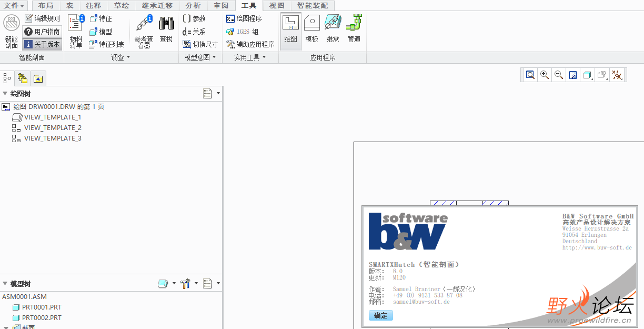The width and height of the screenshot is (644, 329).
Task: Click model tree hammer tools icon
Action: point(185,284)
